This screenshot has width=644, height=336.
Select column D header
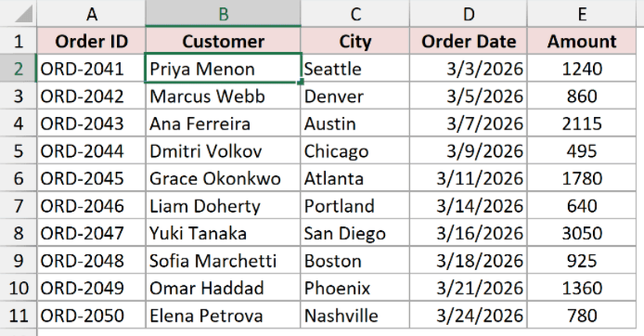click(469, 14)
